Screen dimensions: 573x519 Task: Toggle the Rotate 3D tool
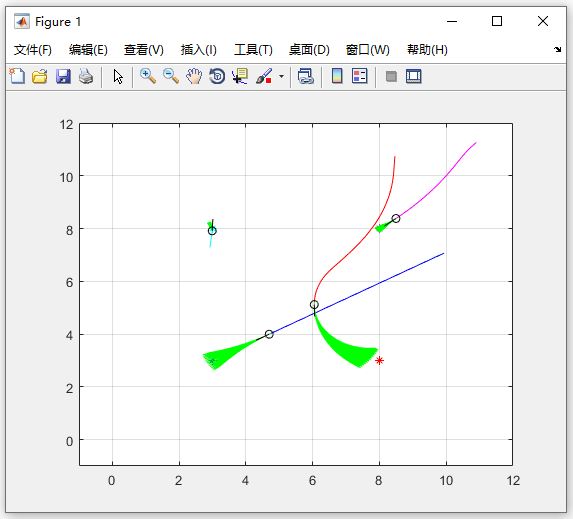coord(217,76)
